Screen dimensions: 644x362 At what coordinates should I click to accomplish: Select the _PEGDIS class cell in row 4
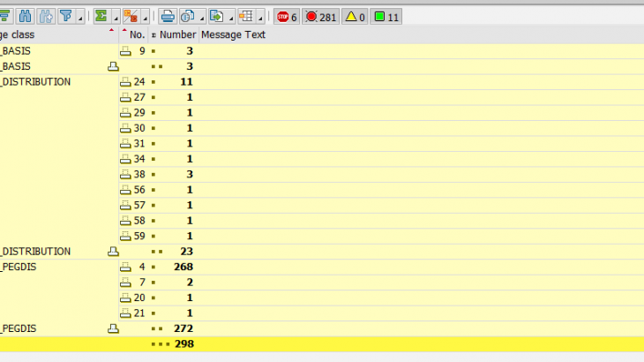[x=19, y=267]
